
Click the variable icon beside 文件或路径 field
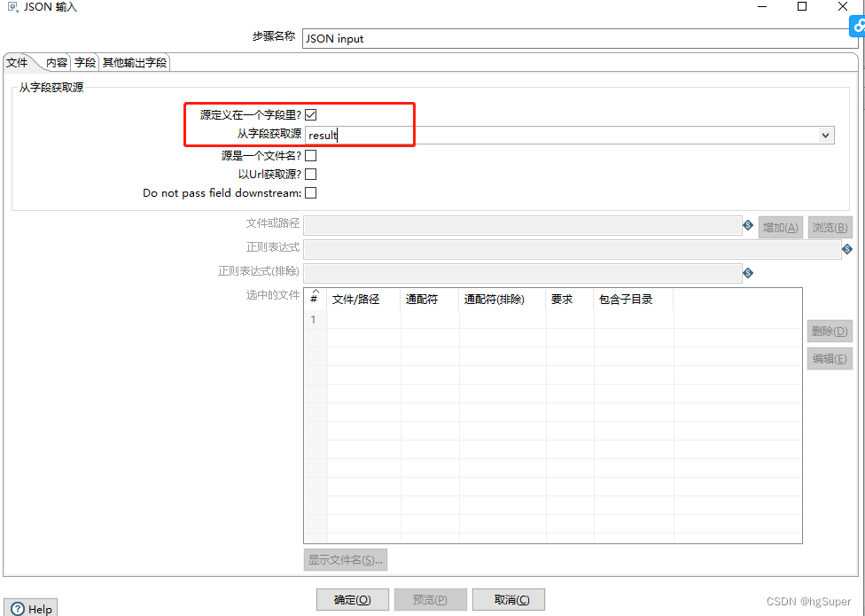(747, 226)
